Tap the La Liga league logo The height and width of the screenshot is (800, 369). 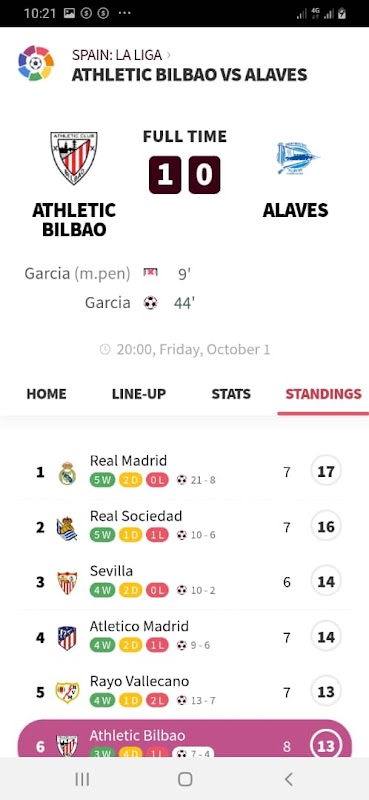click(36, 63)
